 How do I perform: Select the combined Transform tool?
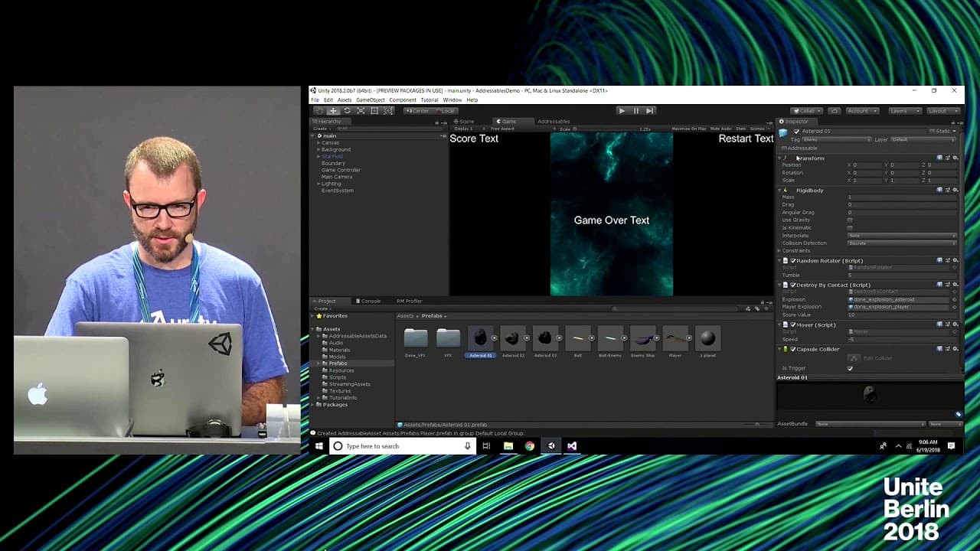pyautogui.click(x=388, y=111)
